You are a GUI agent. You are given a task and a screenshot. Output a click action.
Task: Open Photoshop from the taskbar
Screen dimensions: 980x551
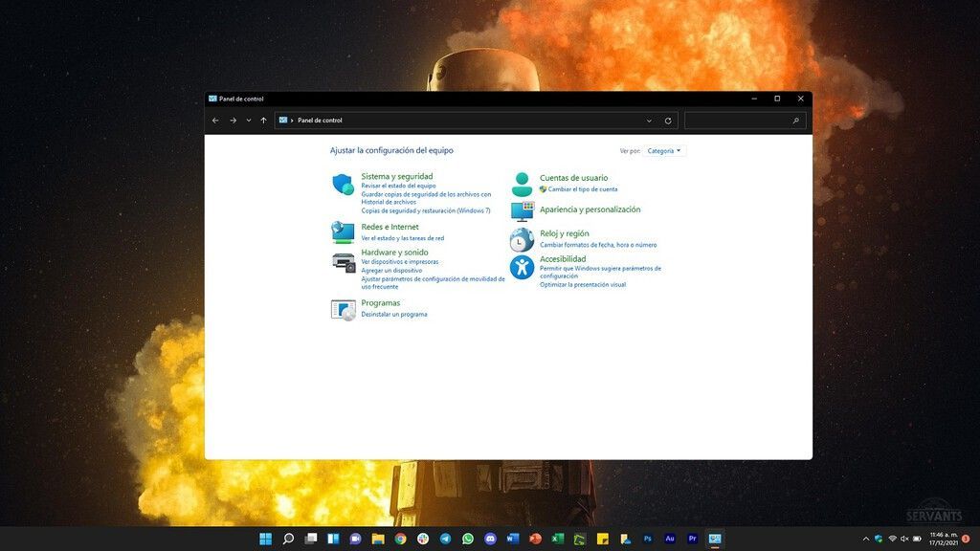[647, 539]
